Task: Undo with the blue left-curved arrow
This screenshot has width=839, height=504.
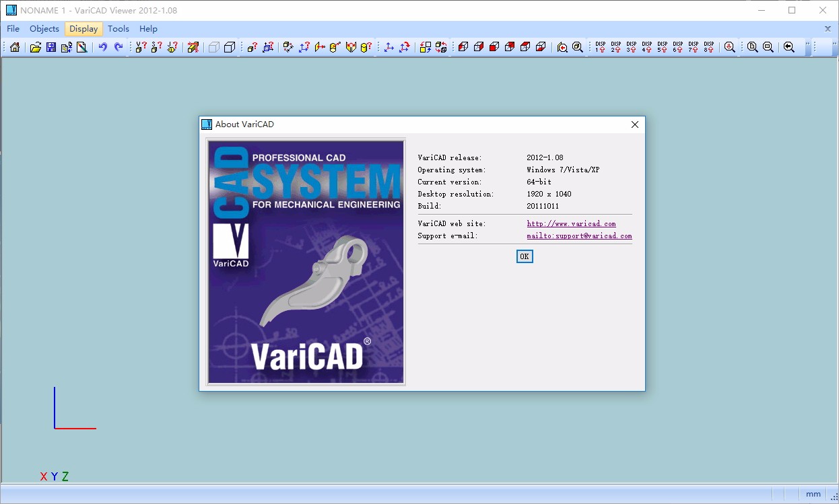Action: pos(102,47)
